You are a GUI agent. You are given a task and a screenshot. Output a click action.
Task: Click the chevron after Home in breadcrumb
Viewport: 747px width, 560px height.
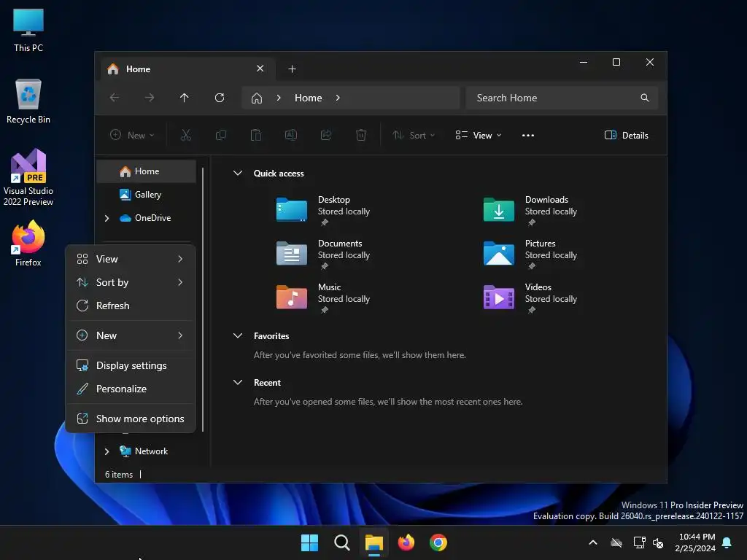pyautogui.click(x=338, y=98)
